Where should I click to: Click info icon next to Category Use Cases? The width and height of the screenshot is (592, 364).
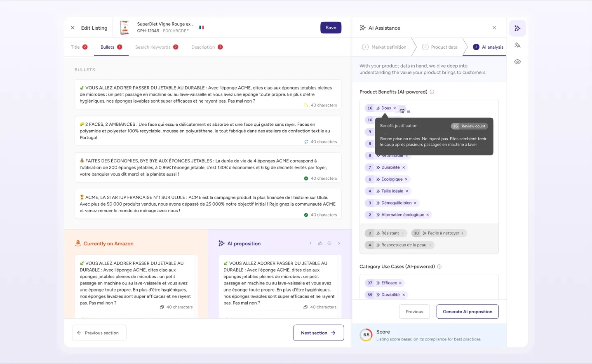(439, 267)
